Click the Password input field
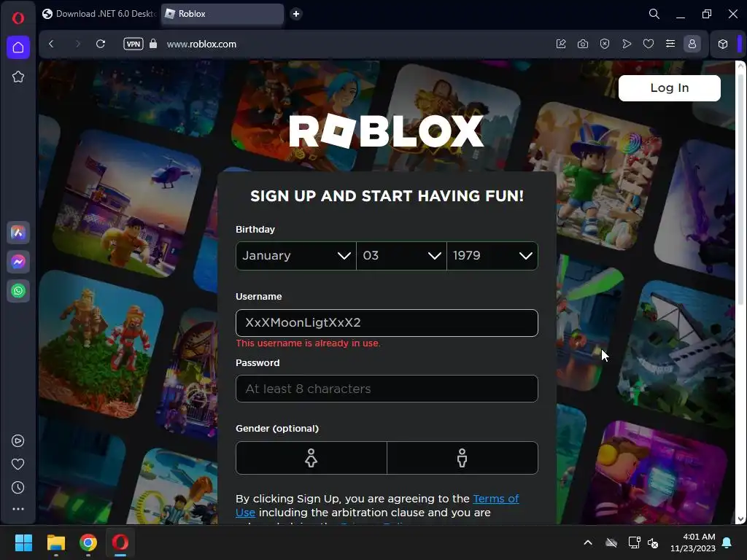Viewport: 747px width, 560px height. coord(387,389)
